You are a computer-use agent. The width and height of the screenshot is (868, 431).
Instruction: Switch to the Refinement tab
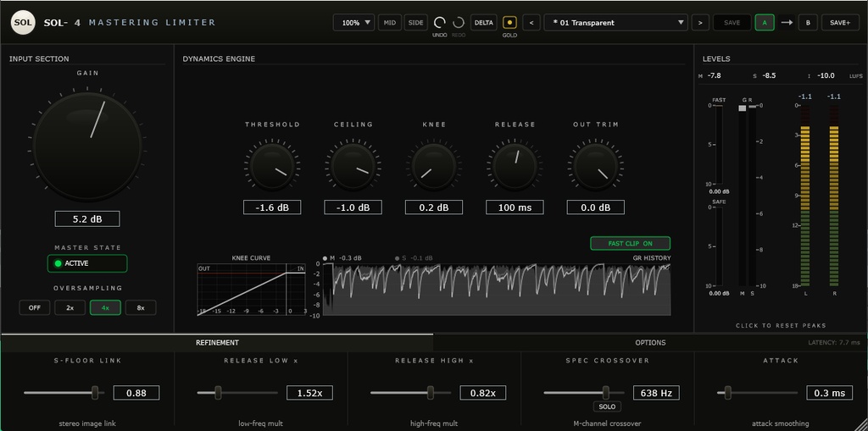pos(217,342)
